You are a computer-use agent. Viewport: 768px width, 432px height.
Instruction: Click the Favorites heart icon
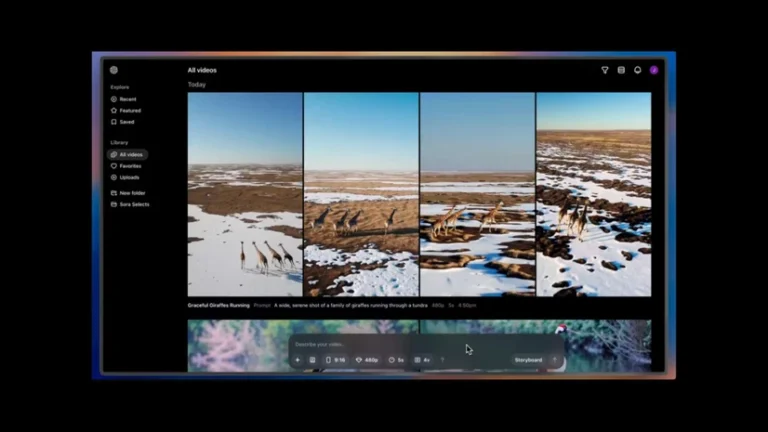click(x=114, y=166)
